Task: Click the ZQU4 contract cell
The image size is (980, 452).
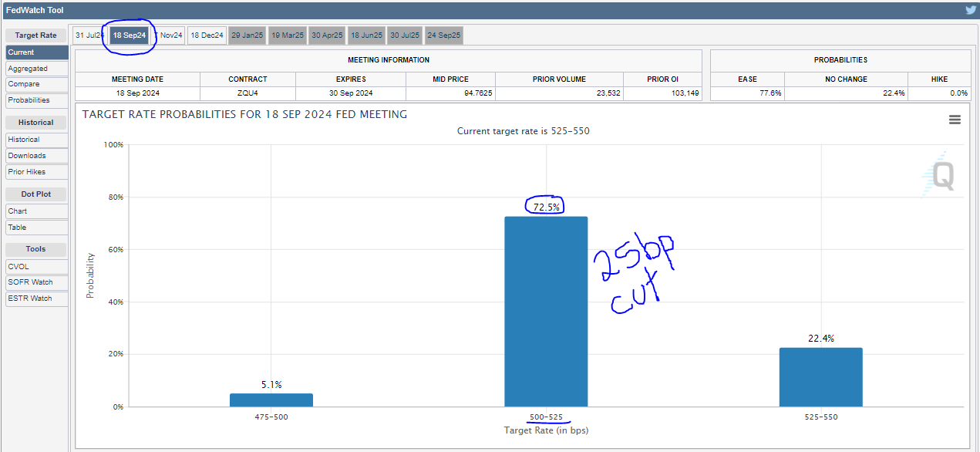Action: [x=248, y=93]
